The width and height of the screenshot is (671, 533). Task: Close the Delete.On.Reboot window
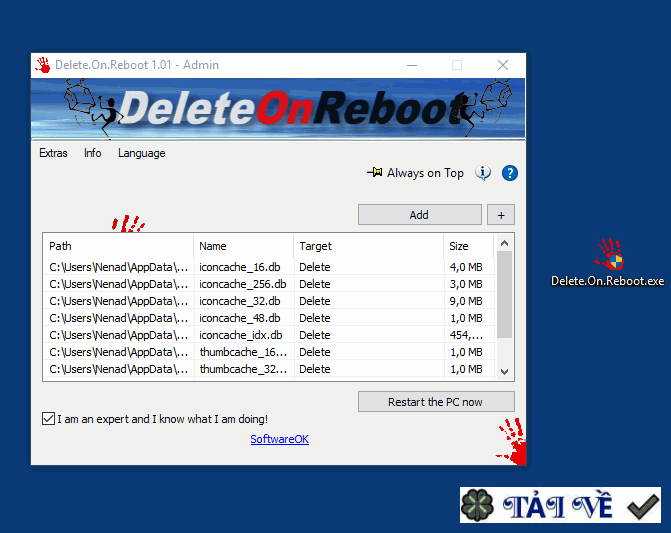pyautogui.click(x=503, y=65)
